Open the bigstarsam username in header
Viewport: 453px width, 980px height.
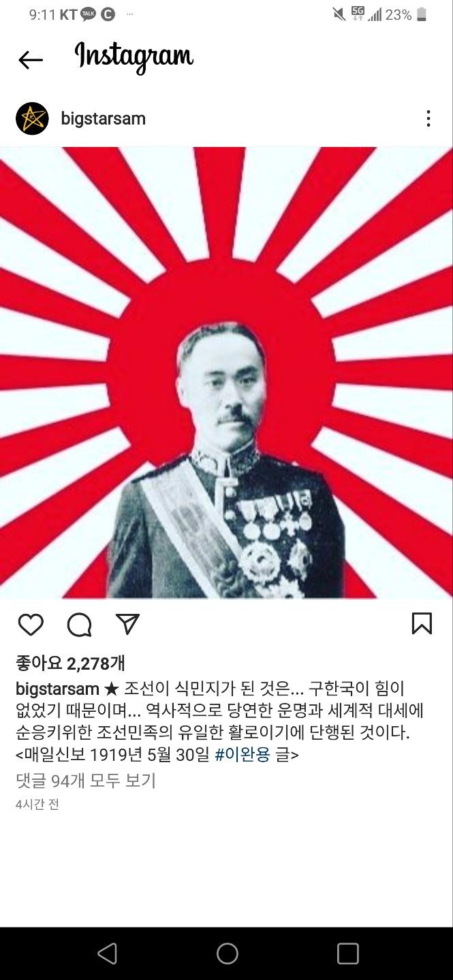point(104,118)
